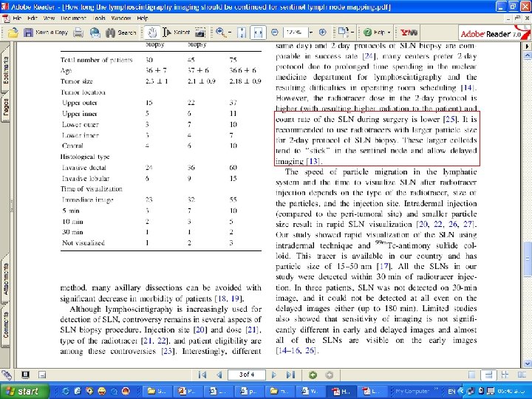Click the Yahoo toolbar icon
This screenshot has width=532, height=399.
pyautogui.click(x=409, y=33)
